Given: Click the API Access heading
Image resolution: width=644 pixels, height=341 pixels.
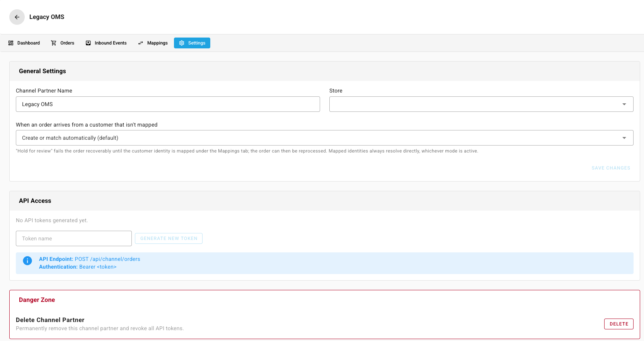Looking at the screenshot, I should pyautogui.click(x=35, y=201).
